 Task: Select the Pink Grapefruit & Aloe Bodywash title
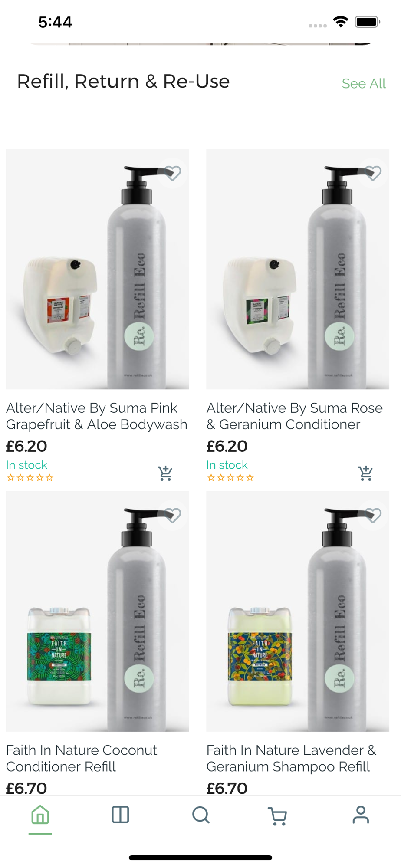pos(97,416)
